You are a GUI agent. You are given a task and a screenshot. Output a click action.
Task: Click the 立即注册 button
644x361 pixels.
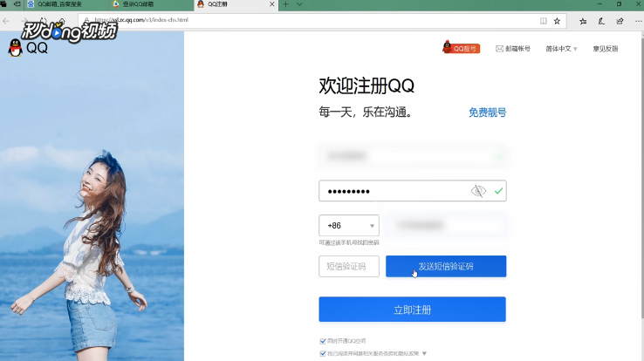[413, 310]
